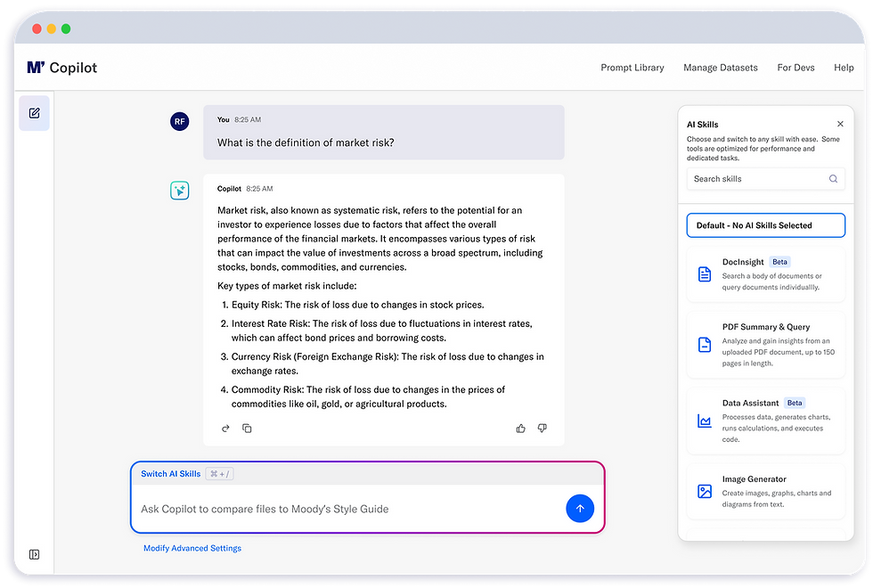Click the Image Generator picture icon
This screenshot has width=873, height=588.
click(x=705, y=491)
